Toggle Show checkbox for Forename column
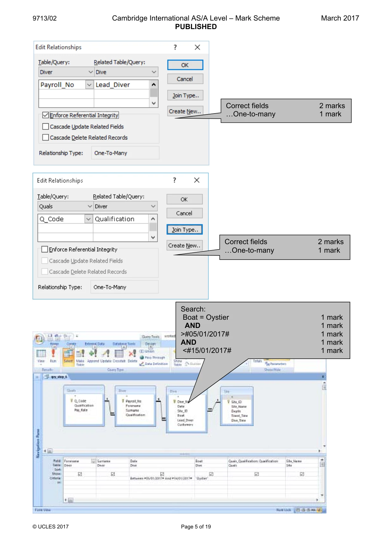 coord(80,474)
